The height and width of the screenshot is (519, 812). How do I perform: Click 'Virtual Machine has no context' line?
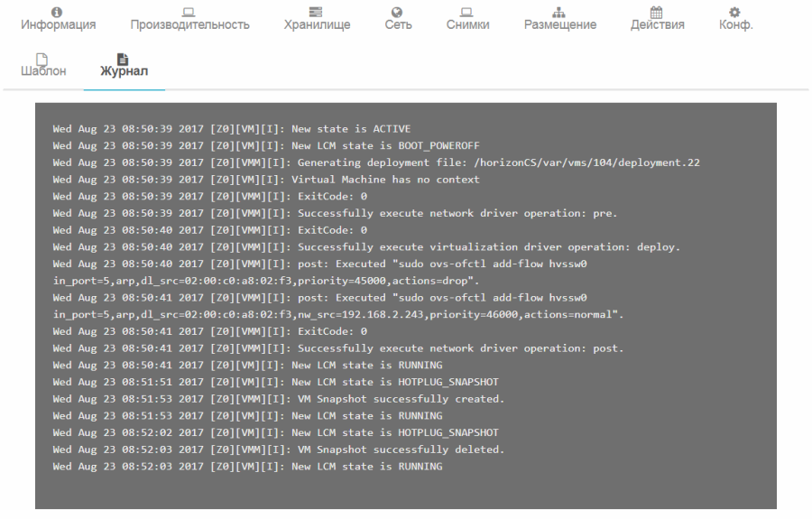pyautogui.click(x=266, y=180)
